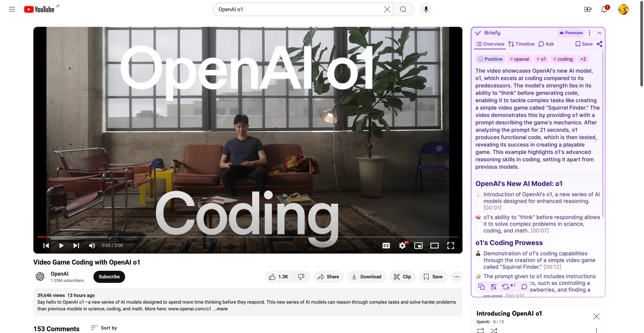Viewport: 644px width, 333px height.
Task: Skip to the next video
Action: pyautogui.click(x=76, y=246)
